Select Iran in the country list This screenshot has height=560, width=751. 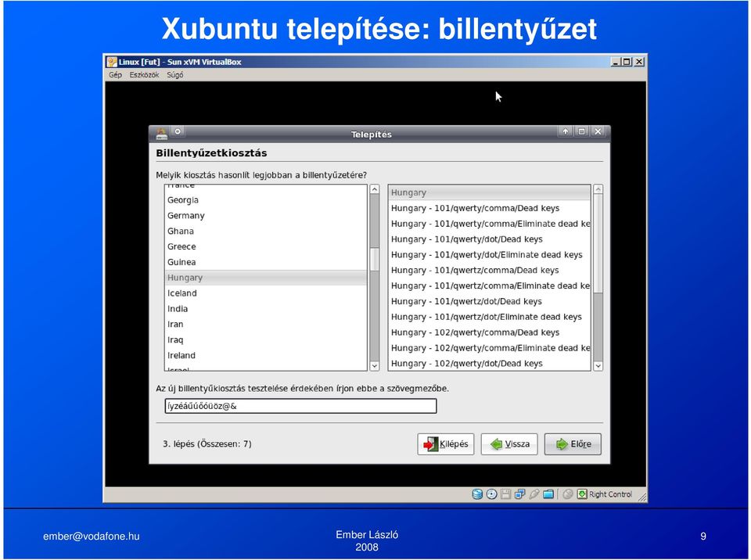(x=266, y=325)
